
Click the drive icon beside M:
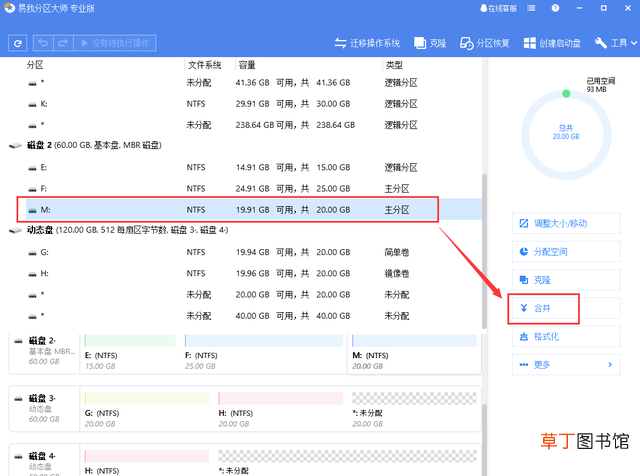coord(32,210)
